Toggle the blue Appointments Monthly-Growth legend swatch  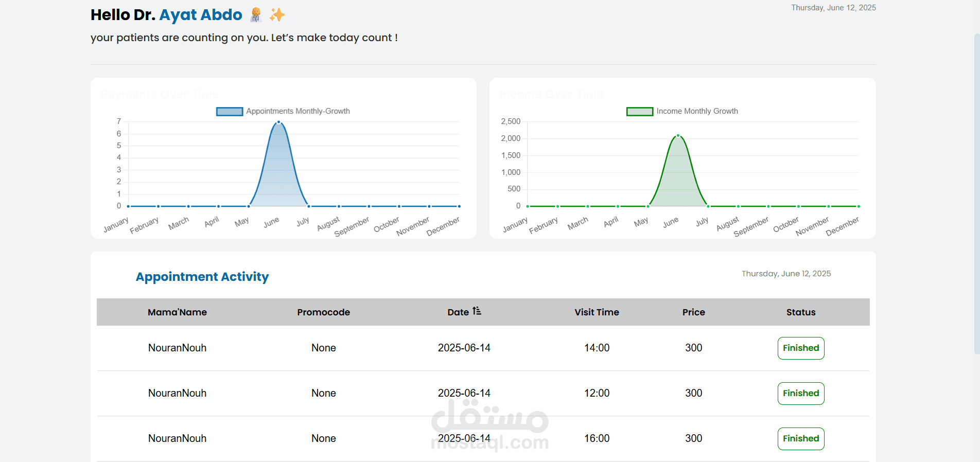click(x=230, y=111)
